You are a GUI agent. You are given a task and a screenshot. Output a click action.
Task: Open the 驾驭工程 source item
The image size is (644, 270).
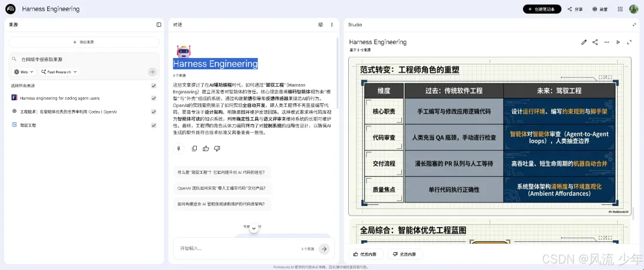click(x=28, y=125)
